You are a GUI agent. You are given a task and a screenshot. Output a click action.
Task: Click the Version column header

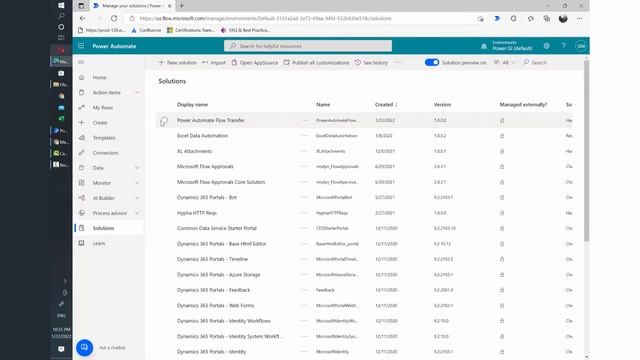tap(442, 105)
